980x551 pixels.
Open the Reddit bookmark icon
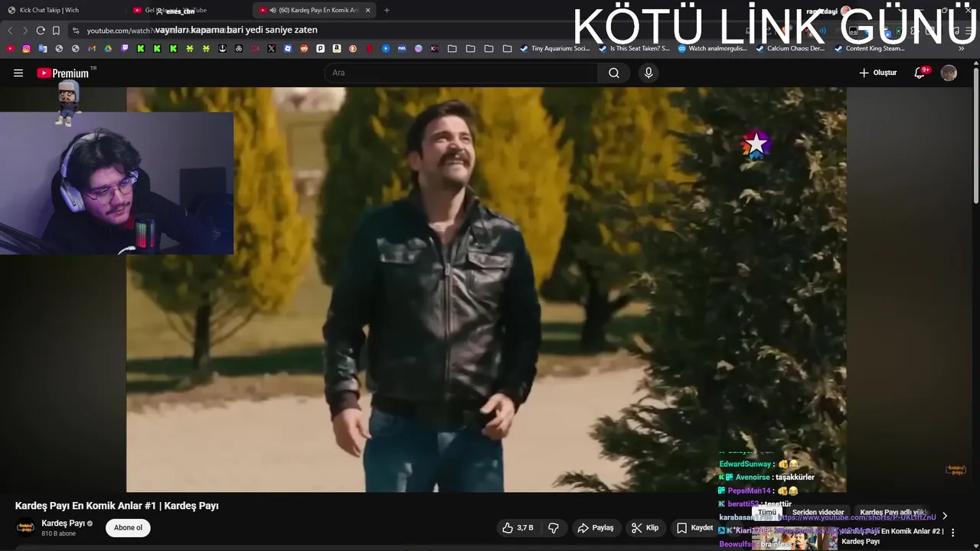tap(304, 48)
